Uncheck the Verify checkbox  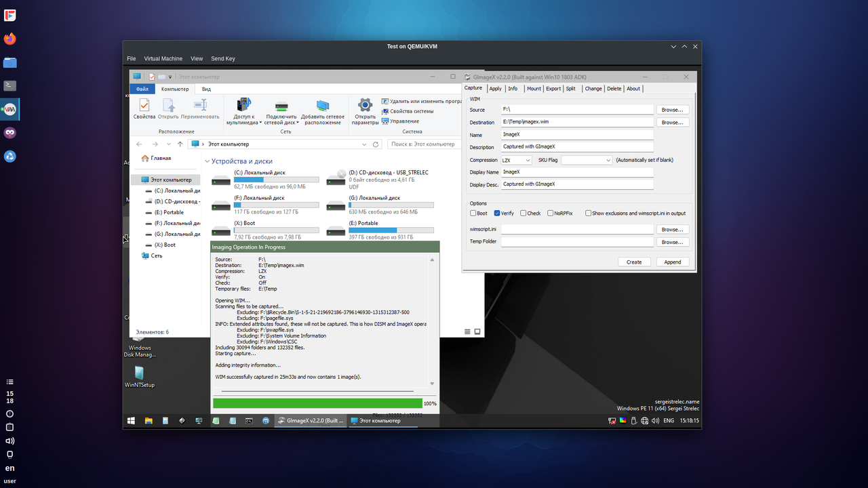pos(497,213)
